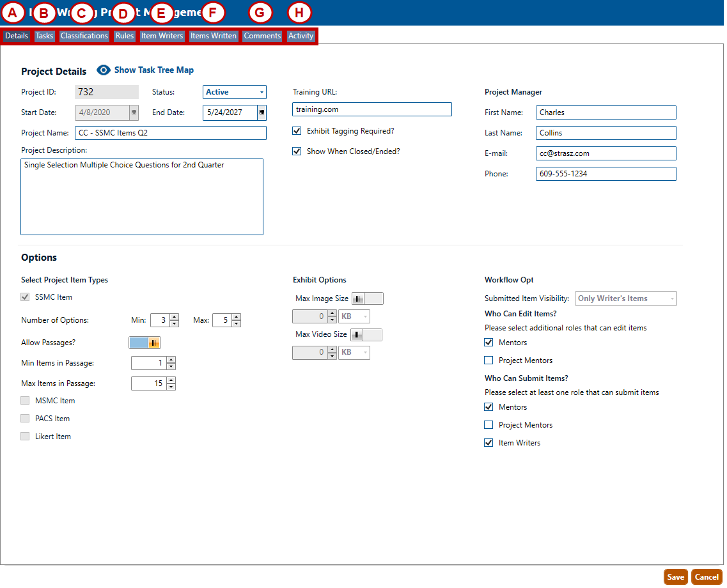Click the Show Task Tree Map eye icon

click(104, 70)
